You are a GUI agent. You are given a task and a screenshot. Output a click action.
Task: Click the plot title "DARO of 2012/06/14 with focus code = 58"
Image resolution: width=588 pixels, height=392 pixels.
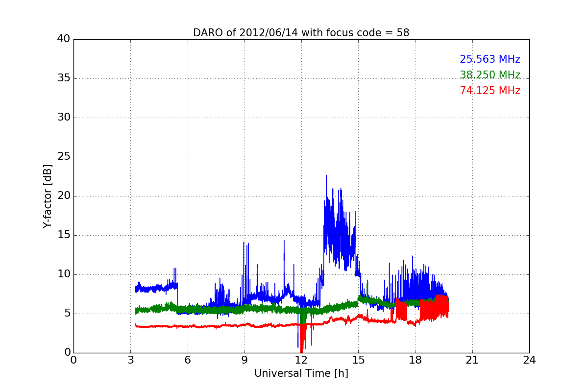[x=301, y=33]
